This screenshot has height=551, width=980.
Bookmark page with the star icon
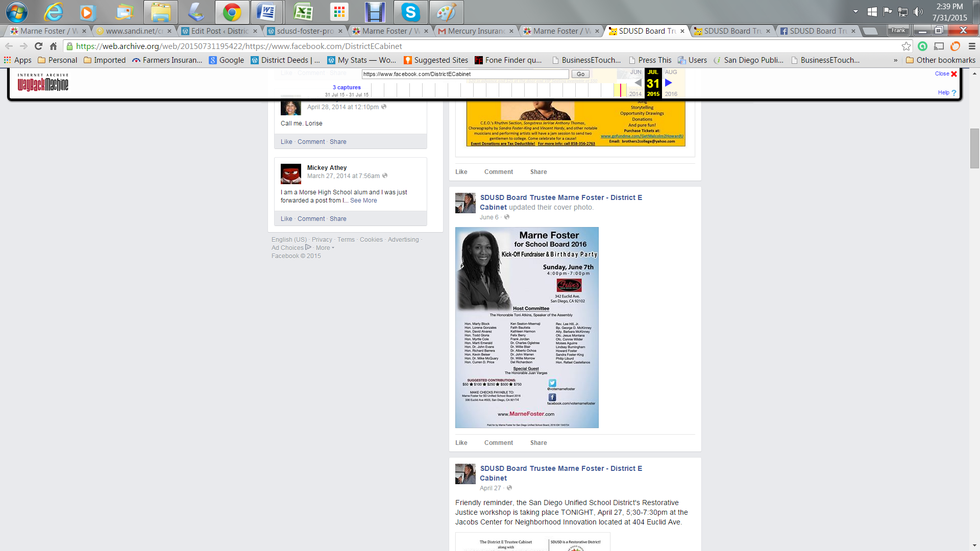point(906,46)
